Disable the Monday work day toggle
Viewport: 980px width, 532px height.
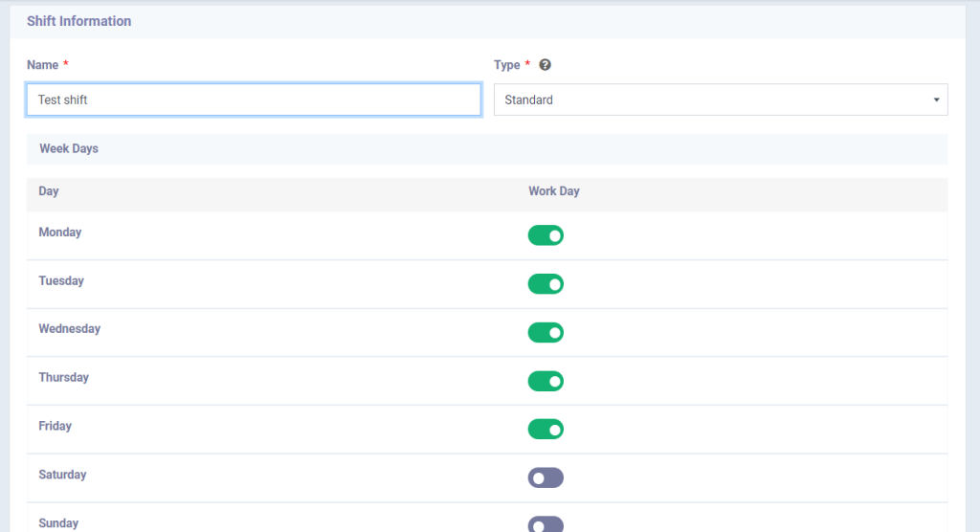(x=546, y=235)
